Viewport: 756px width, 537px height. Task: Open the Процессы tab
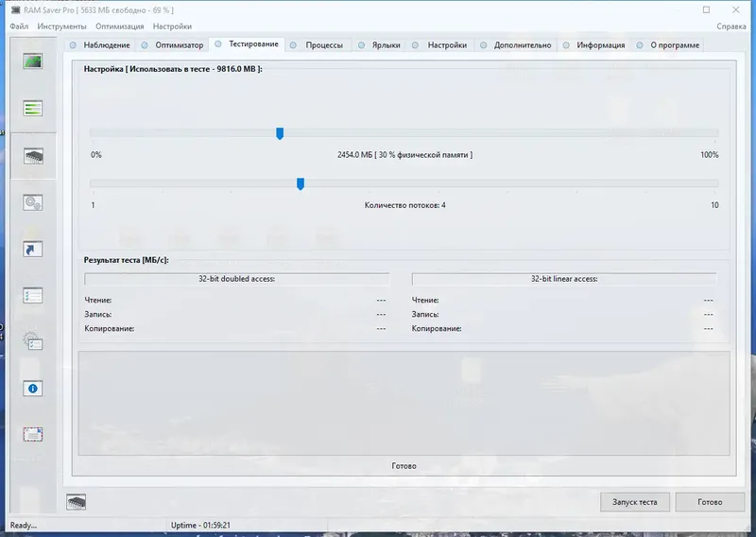click(x=317, y=44)
